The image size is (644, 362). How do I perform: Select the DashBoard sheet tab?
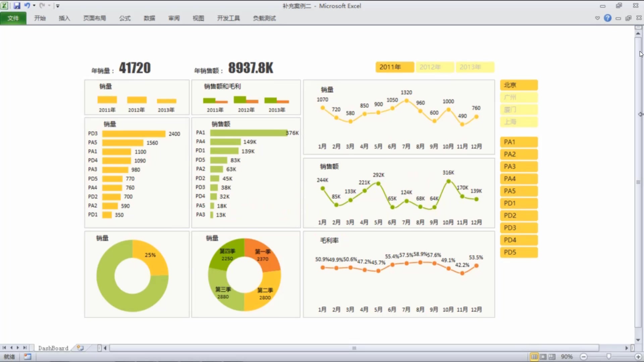pos(53,348)
